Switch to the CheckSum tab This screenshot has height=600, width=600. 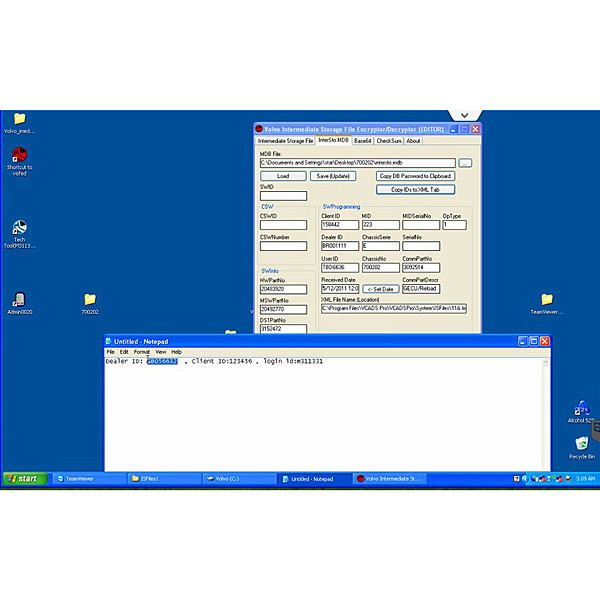(389, 141)
